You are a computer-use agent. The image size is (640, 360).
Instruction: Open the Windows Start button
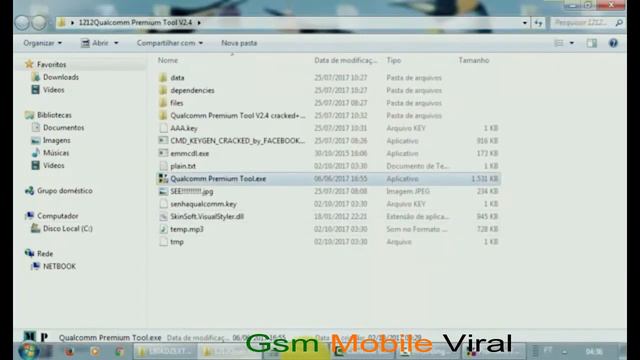(x=29, y=351)
